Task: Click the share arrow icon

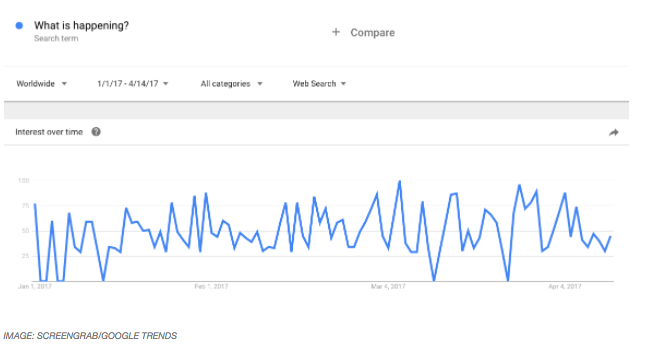Action: tap(614, 133)
